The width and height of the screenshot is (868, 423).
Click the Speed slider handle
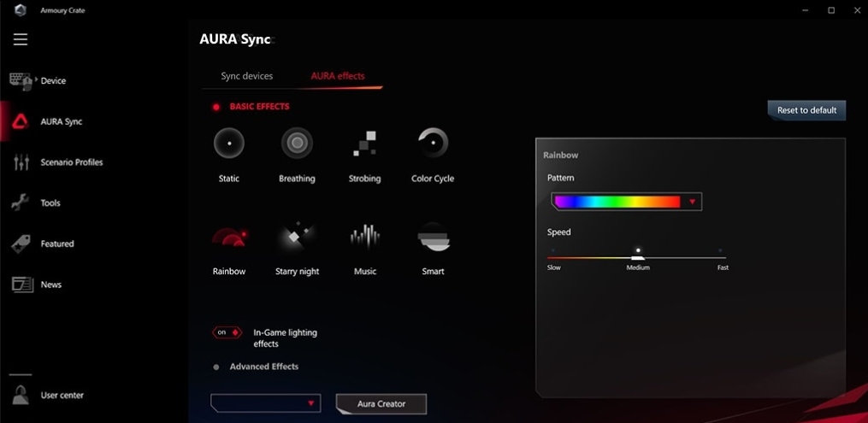[638, 257]
